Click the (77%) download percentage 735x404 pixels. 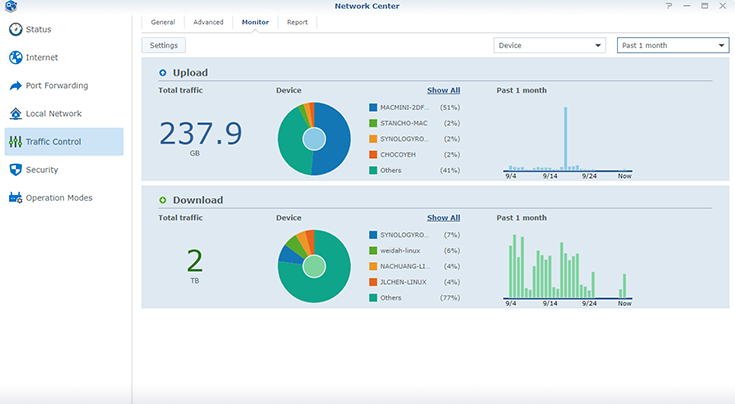click(450, 298)
